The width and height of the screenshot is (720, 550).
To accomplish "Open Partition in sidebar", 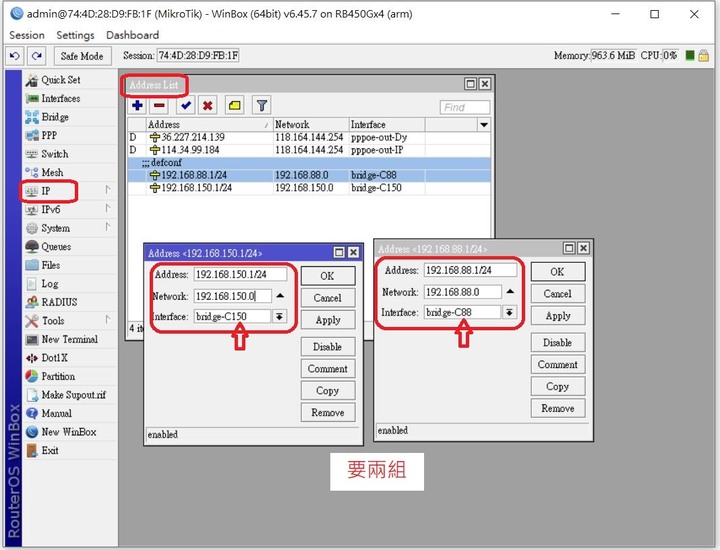I will tap(58, 376).
